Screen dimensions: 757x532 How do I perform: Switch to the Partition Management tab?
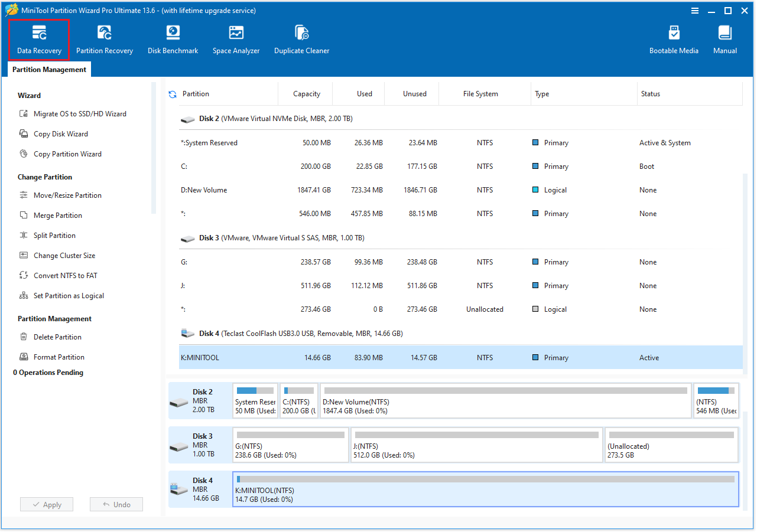48,69
